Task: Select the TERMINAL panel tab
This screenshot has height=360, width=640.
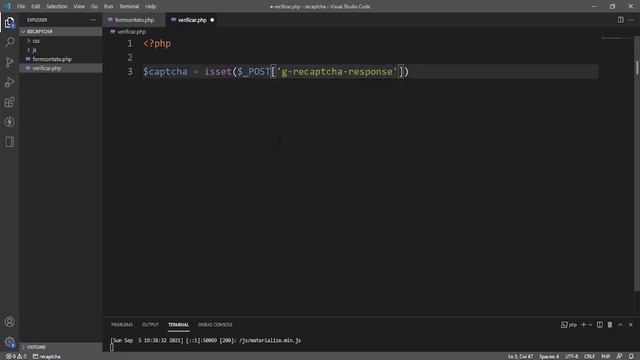Action: [178, 325]
